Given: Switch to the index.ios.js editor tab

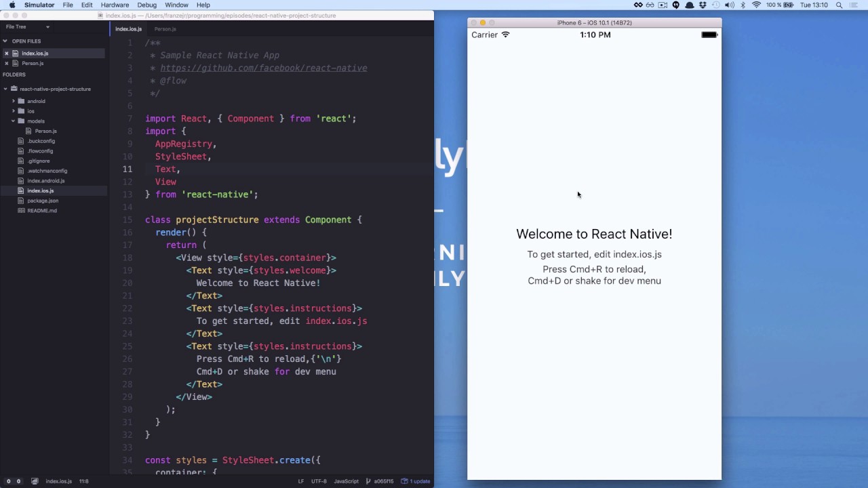Looking at the screenshot, I should [x=128, y=29].
